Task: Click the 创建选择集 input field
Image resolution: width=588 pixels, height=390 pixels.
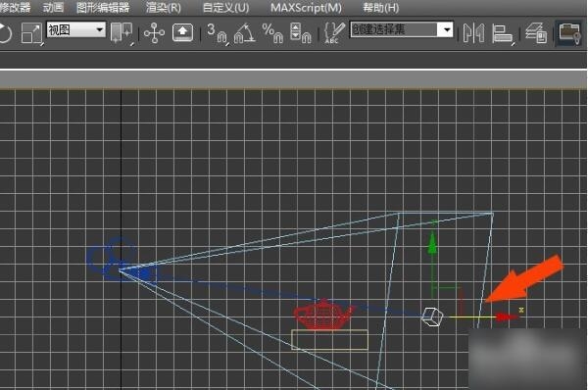Action: pos(394,29)
